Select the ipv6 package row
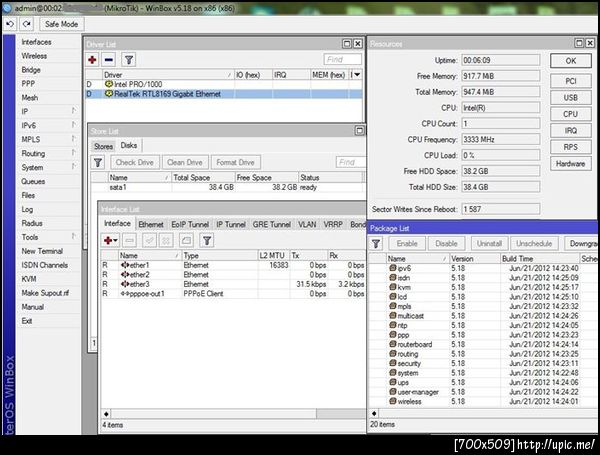 click(483, 268)
